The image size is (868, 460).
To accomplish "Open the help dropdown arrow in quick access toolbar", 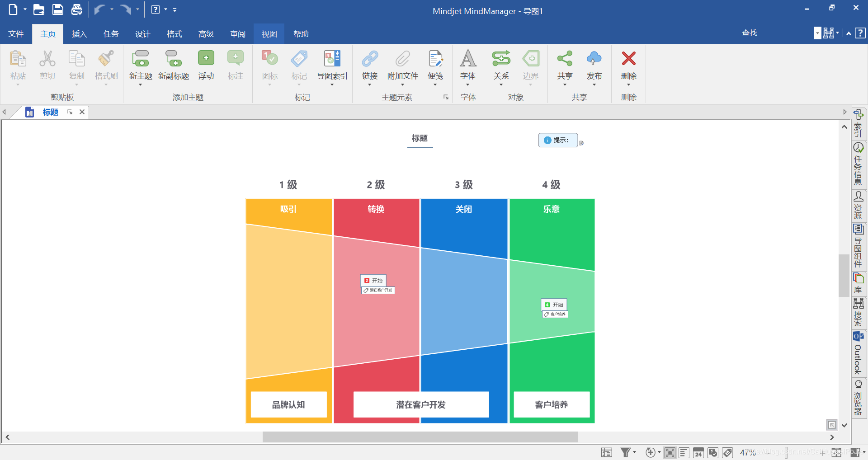I will click(165, 9).
